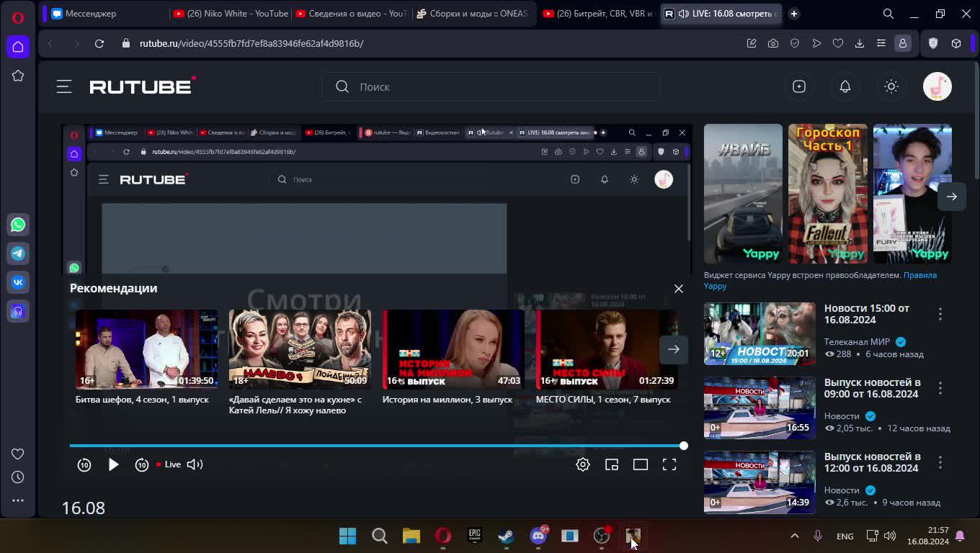The width and height of the screenshot is (980, 553).
Task: Open Телеканал МИР channel
Action: [x=857, y=342]
